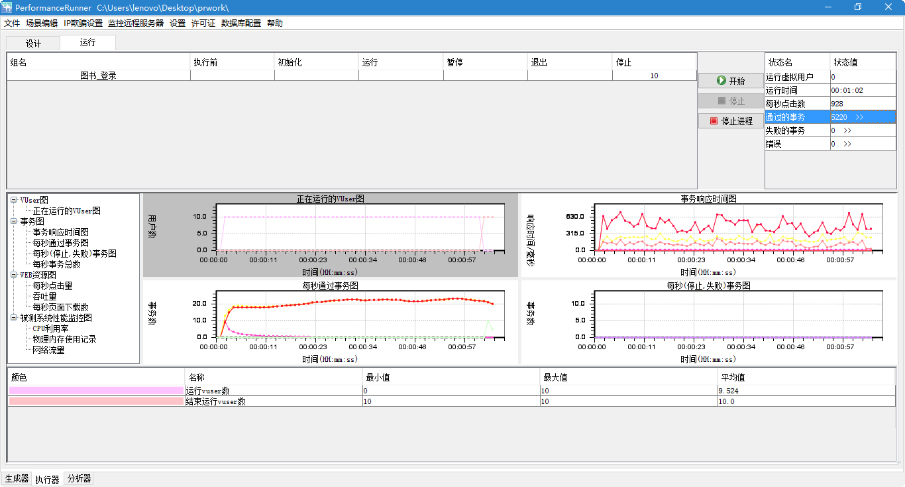The width and height of the screenshot is (905, 487).
Task: Open the 文件 menu
Action: coord(12,23)
